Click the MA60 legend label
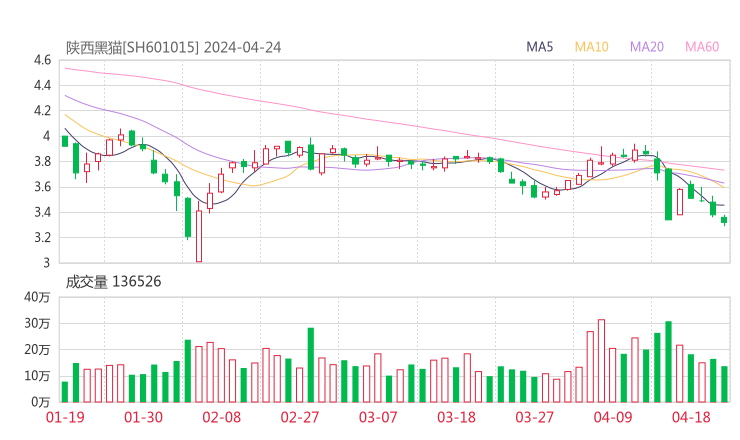740x440 pixels. [x=702, y=47]
